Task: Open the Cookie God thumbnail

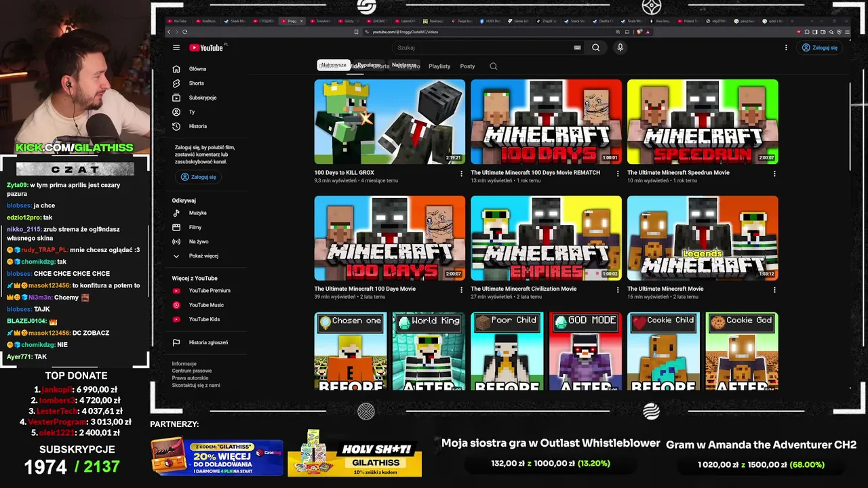Action: coord(742,351)
